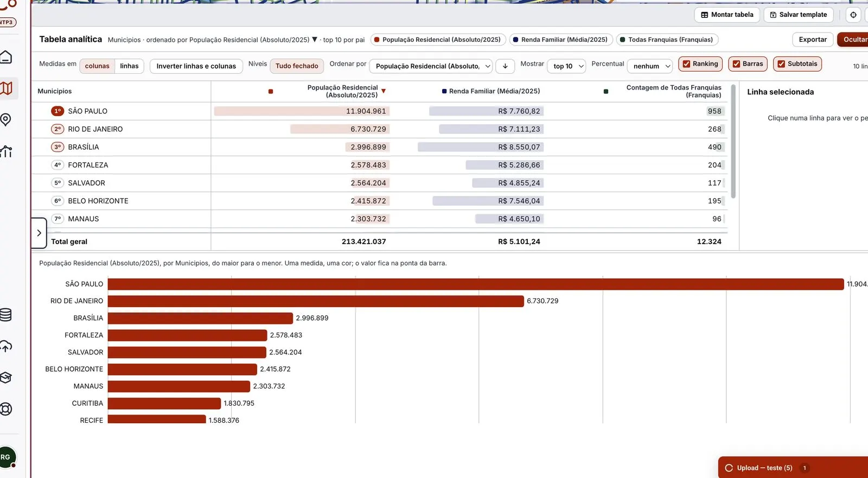The image size is (868, 478).
Task: Open the Percentual nenhum dropdown
Action: (x=650, y=66)
